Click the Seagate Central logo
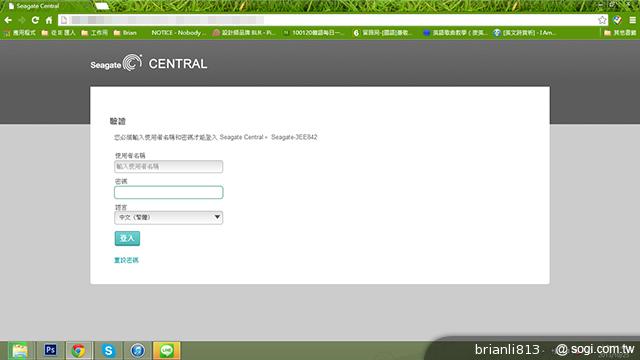This screenshot has width=640, height=360. (149, 63)
